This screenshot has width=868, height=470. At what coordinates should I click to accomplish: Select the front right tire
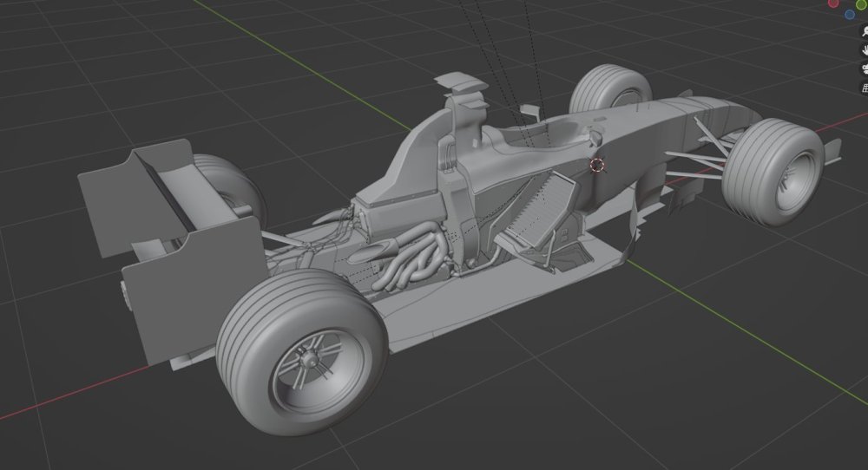(773, 172)
